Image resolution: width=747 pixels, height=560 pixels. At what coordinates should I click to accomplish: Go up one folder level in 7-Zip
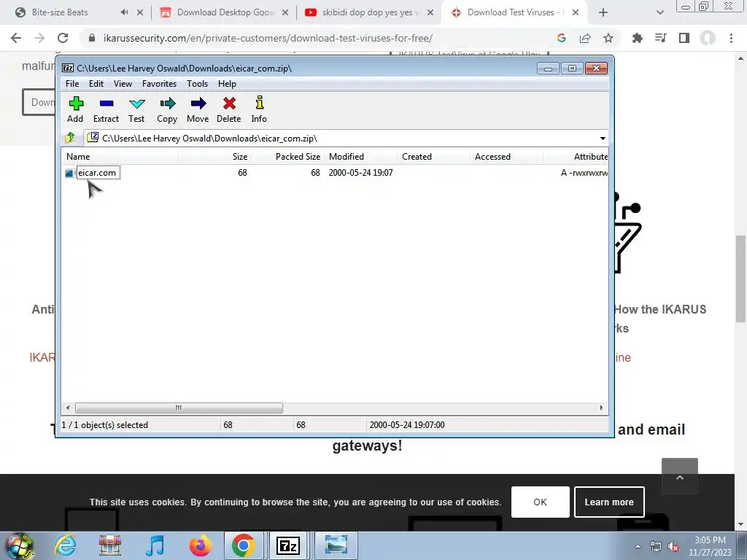[70, 138]
